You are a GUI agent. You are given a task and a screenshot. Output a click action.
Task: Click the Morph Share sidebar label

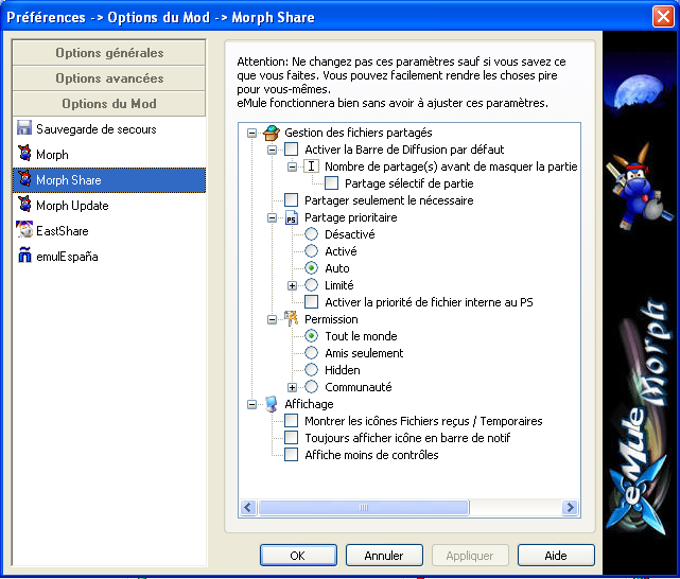pyautogui.click(x=69, y=180)
